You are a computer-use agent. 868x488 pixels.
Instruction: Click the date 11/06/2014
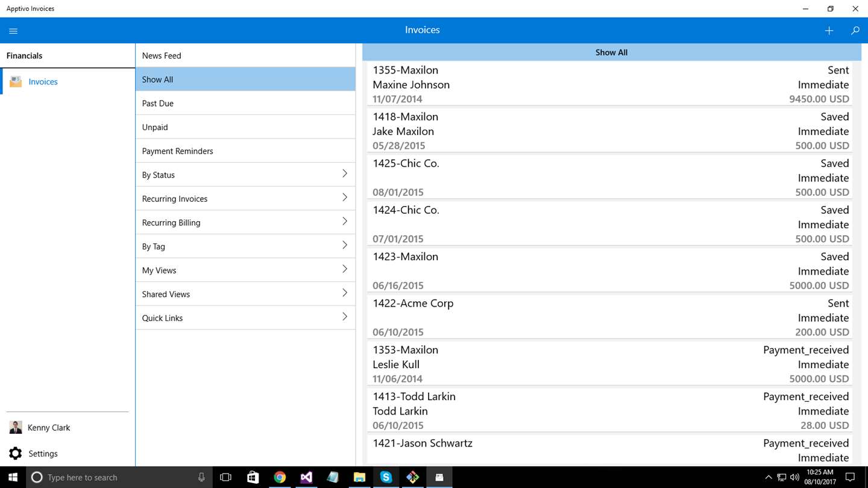398,379
